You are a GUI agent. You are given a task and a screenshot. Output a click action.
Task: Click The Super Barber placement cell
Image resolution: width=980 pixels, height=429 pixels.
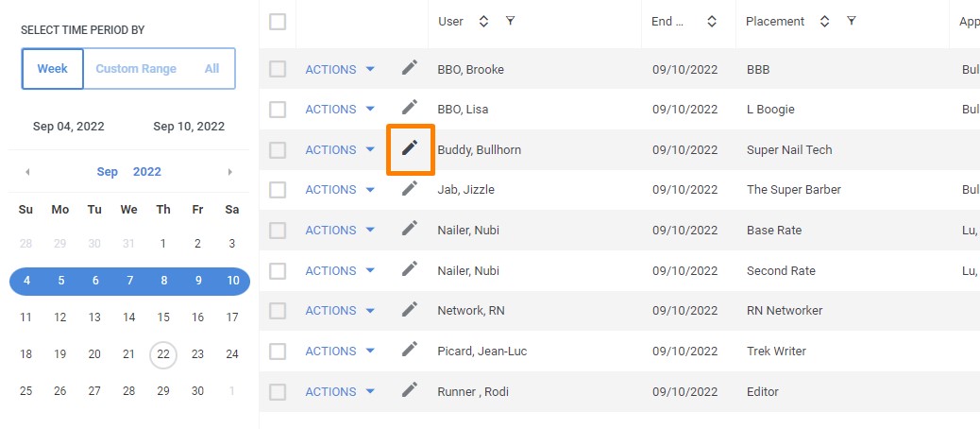coord(794,190)
